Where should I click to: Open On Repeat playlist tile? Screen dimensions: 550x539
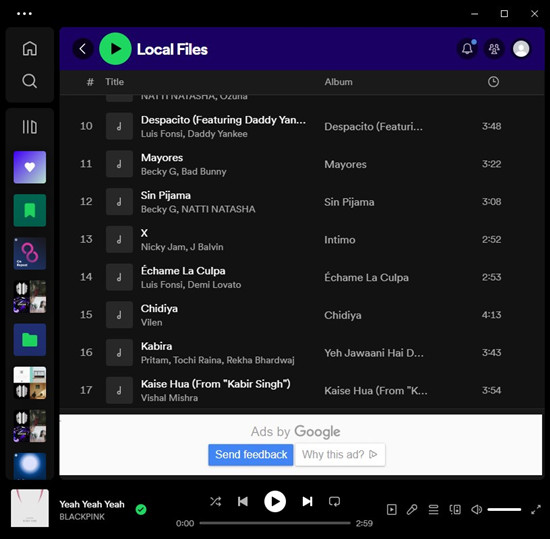(x=30, y=254)
